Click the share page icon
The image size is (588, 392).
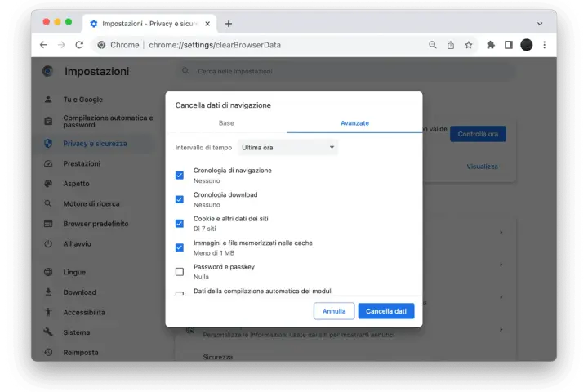[x=451, y=45]
